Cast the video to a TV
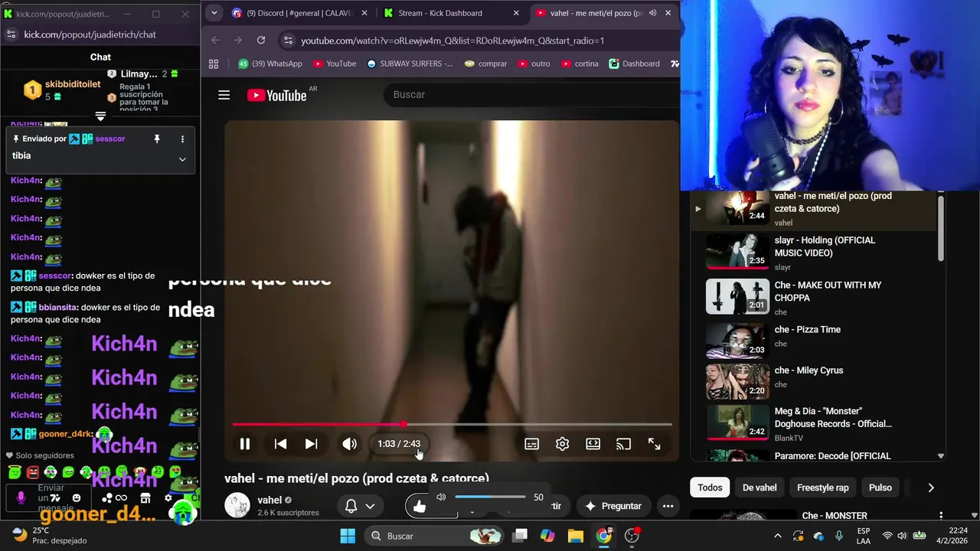980x551 pixels. (x=623, y=444)
